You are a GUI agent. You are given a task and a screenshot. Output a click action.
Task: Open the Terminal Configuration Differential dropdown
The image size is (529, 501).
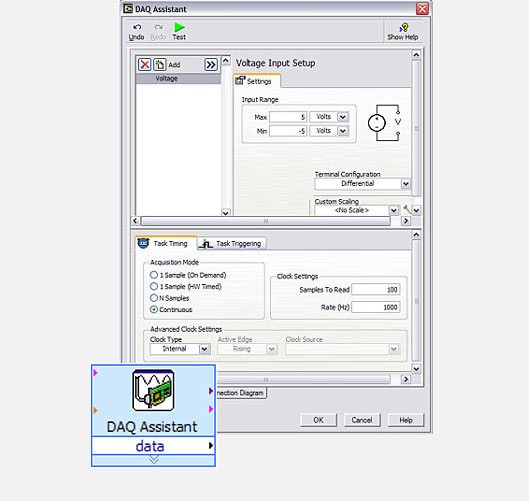click(x=406, y=184)
